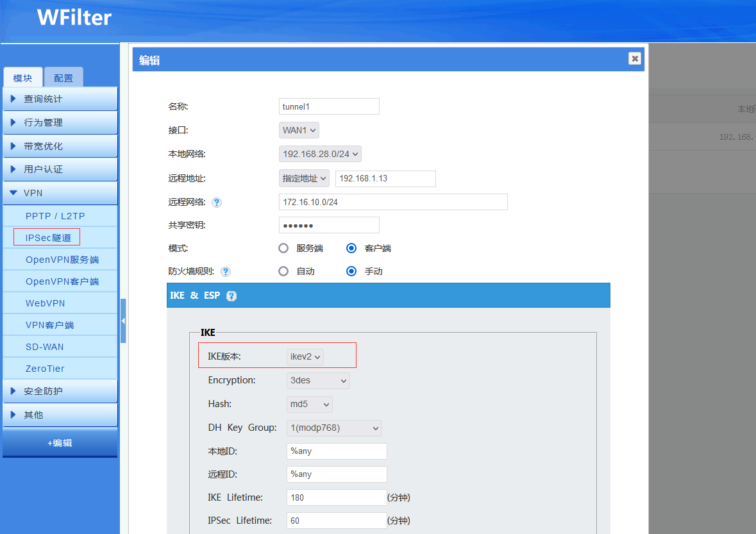Screen dimensions: 756x534
Task: Collapse sidebar using the left arrow handle
Action: coord(123,321)
